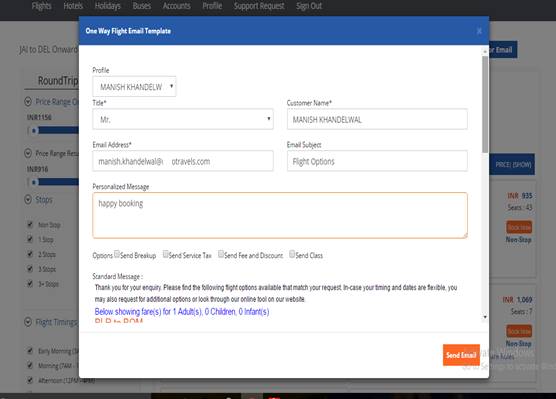This screenshot has width=556, height=399.
Task: Collapse the Price Range Return filter icon
Action: 28,153
